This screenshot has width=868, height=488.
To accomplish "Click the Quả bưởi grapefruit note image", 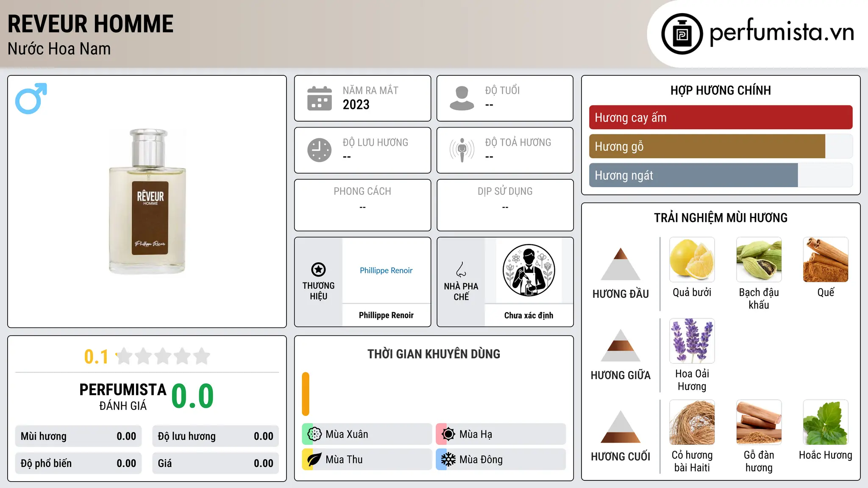I will pos(692,260).
